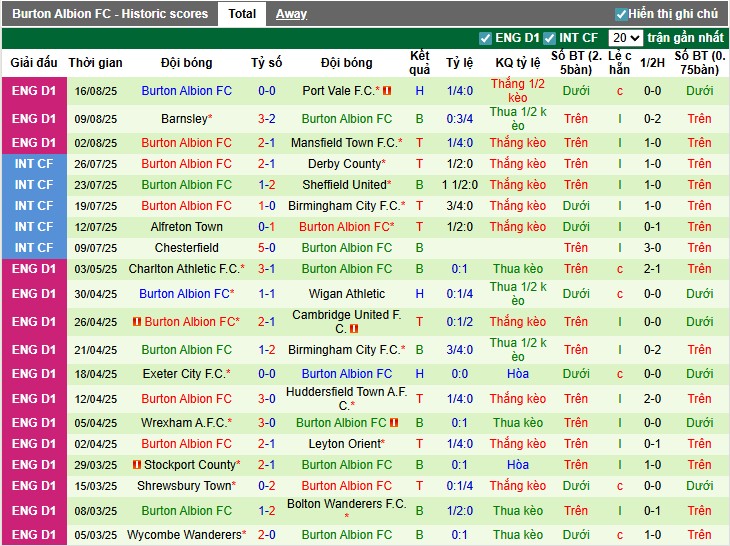Uncheck the INT CF league filter
The height and width of the screenshot is (546, 730).
click(x=550, y=38)
